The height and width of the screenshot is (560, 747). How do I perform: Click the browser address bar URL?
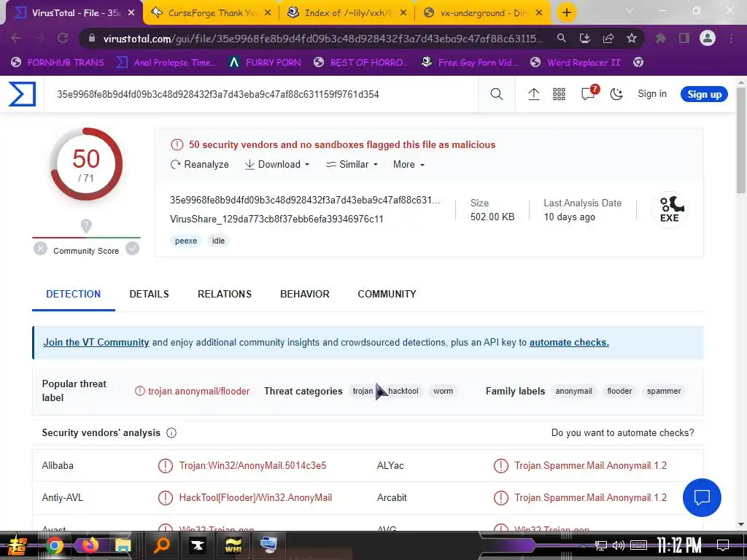pos(322,39)
